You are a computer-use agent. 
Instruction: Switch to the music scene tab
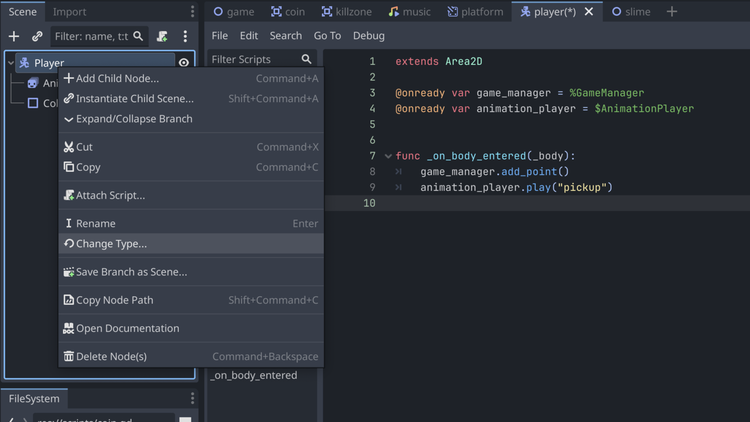click(409, 11)
